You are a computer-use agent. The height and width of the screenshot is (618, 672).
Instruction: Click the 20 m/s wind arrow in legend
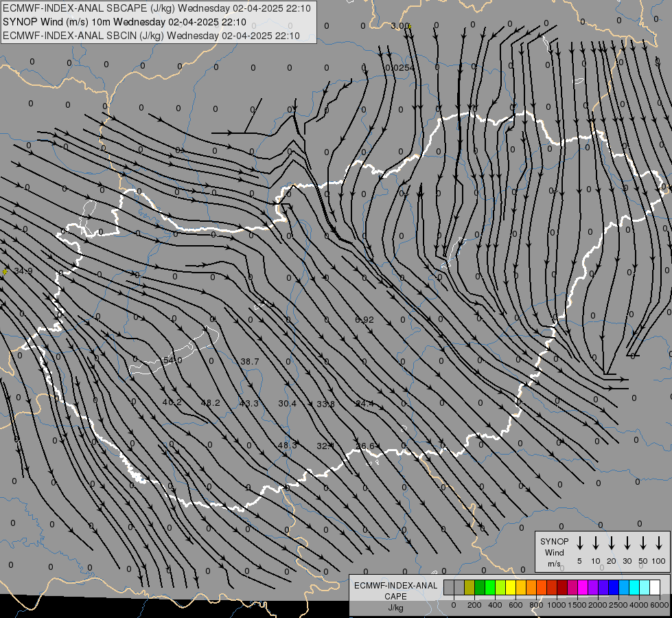click(x=612, y=542)
